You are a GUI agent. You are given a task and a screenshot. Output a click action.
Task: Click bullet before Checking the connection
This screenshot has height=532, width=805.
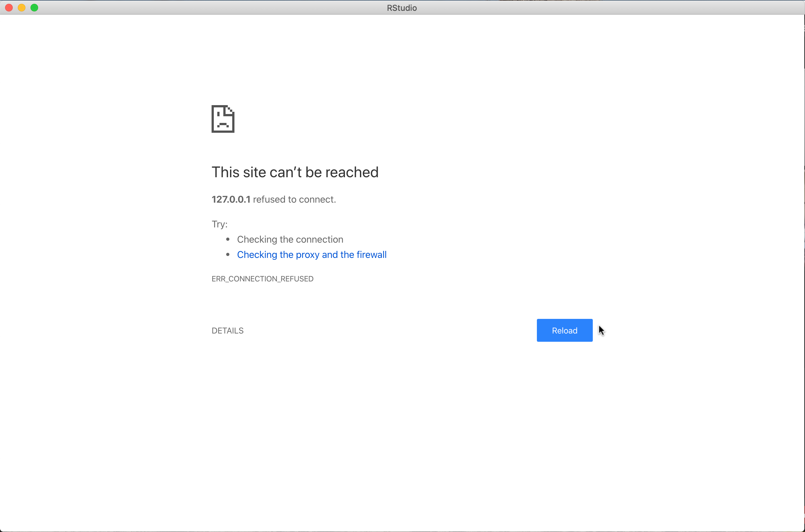point(228,239)
